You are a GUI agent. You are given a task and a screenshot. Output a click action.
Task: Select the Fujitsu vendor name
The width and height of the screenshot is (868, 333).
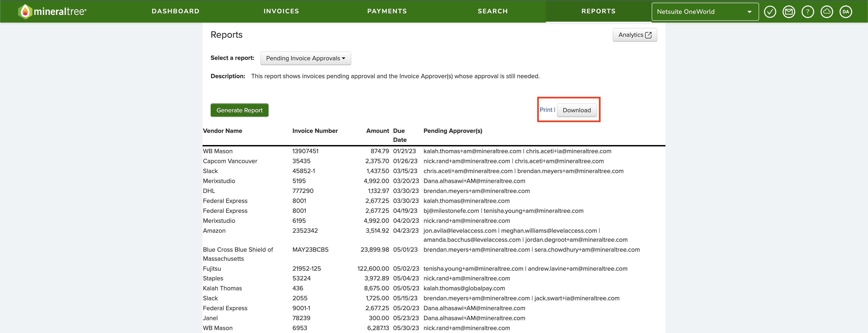(212, 269)
